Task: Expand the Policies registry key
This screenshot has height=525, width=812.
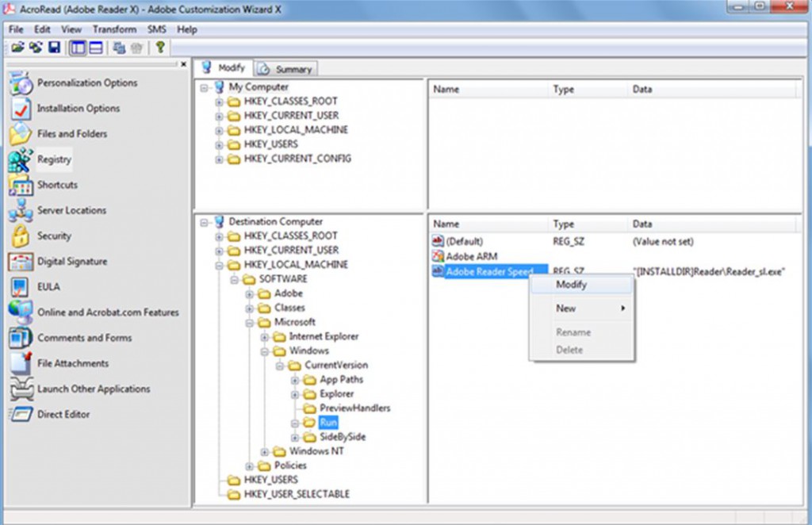Action: pyautogui.click(x=249, y=466)
